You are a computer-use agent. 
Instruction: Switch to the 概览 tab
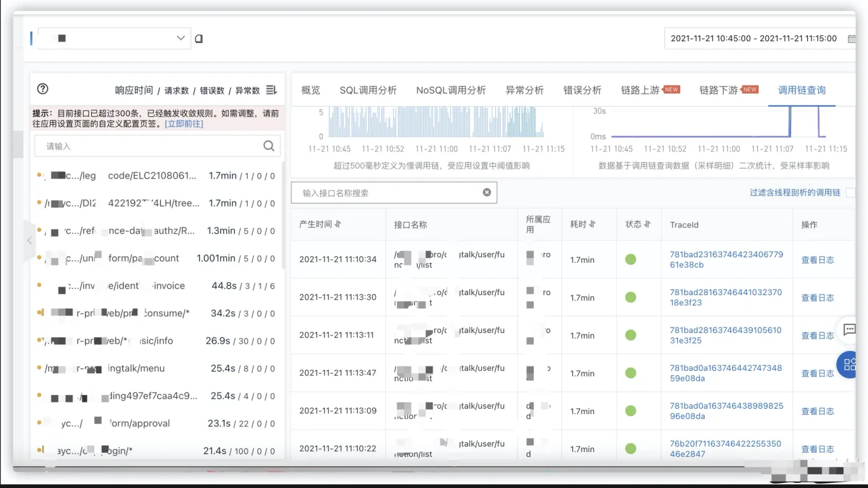311,90
